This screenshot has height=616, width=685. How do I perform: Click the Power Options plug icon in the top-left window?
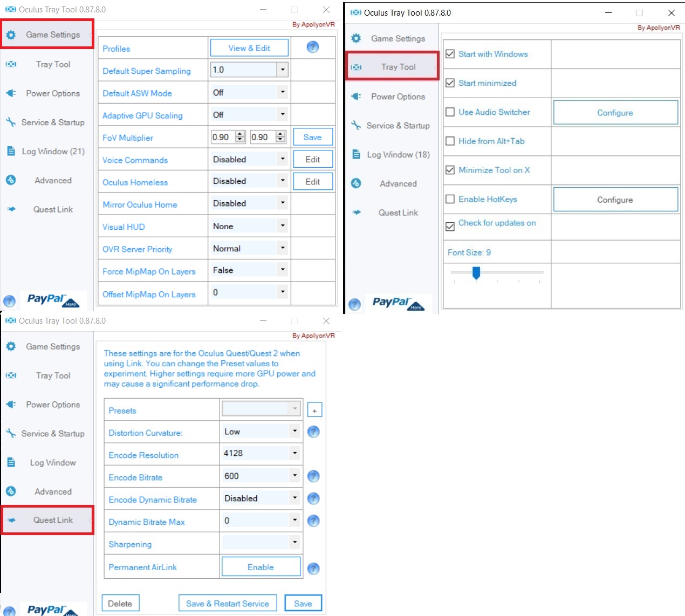[x=11, y=93]
